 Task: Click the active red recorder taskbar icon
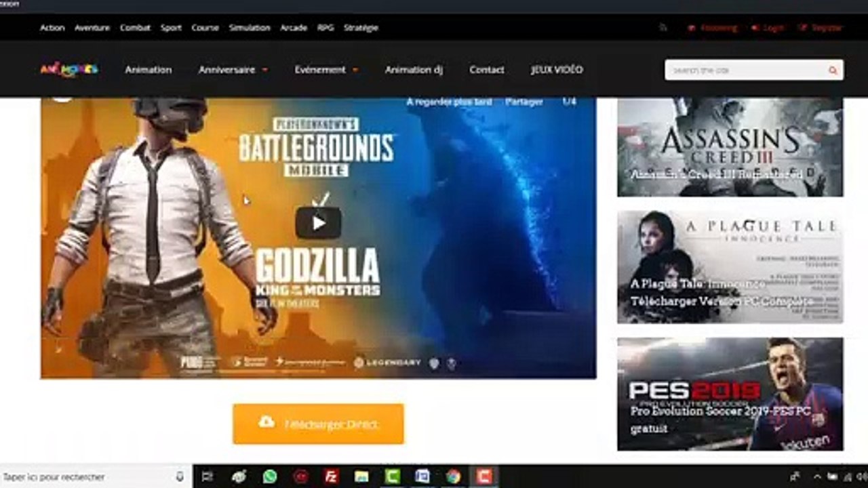click(484, 476)
